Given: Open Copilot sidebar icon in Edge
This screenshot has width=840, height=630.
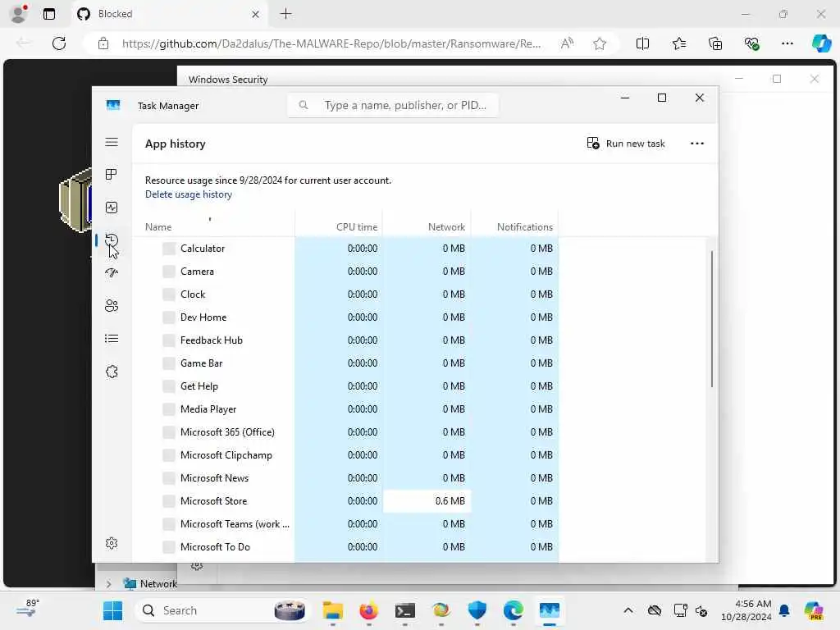Looking at the screenshot, I should (x=821, y=43).
